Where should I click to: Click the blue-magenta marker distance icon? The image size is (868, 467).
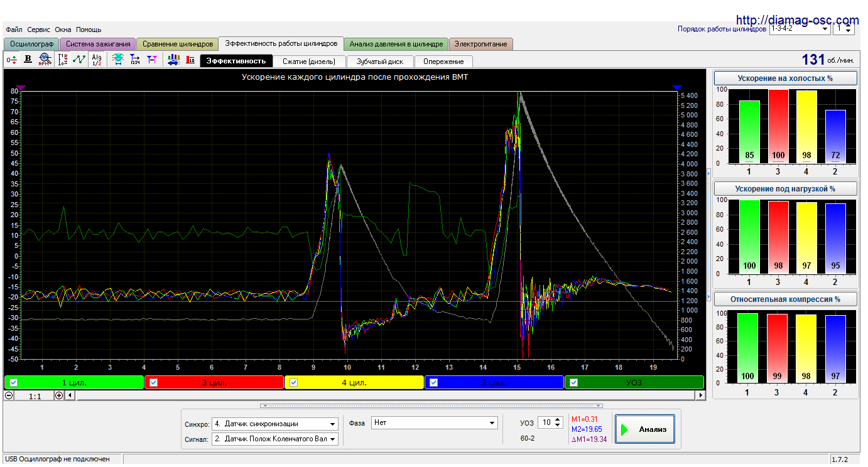click(151, 60)
